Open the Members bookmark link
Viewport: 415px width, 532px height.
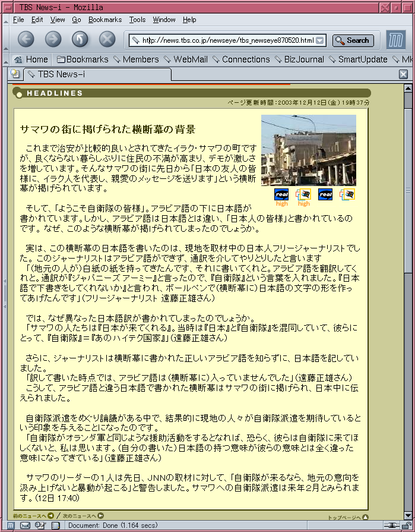[136, 59]
